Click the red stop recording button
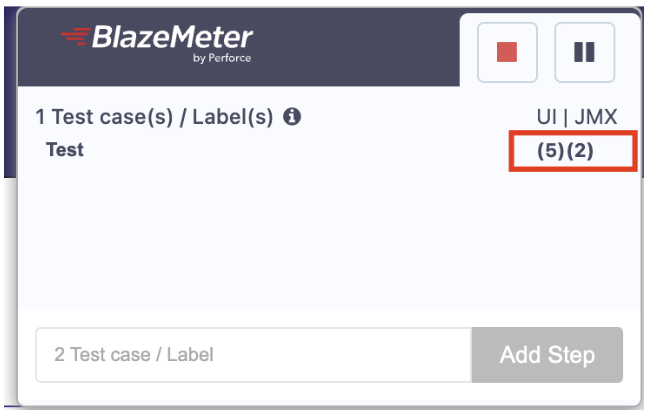This screenshot has height=410, width=650. coord(507,52)
